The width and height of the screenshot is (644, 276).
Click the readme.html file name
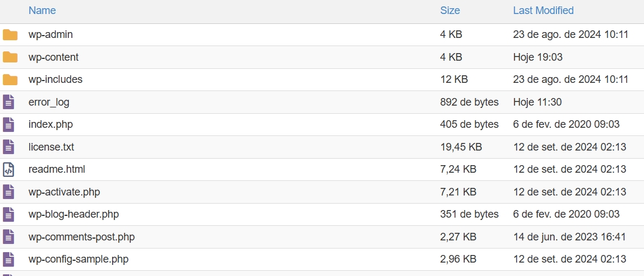coord(57,169)
